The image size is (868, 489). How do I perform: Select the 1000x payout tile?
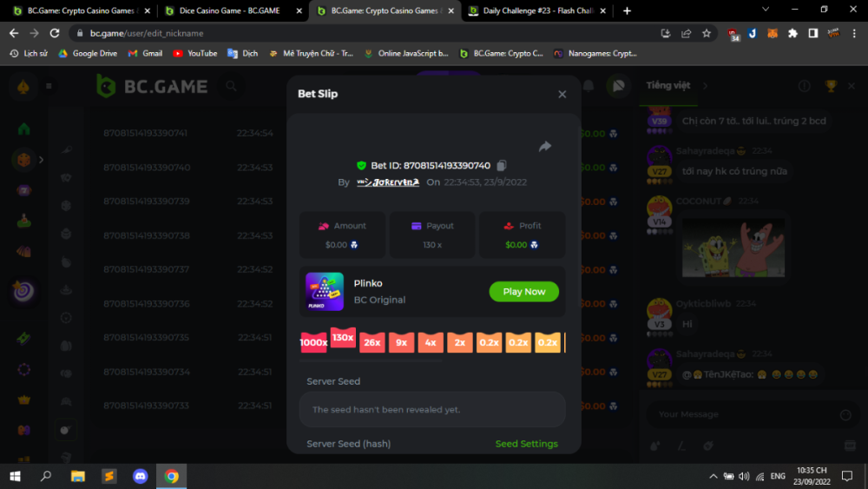pos(313,342)
